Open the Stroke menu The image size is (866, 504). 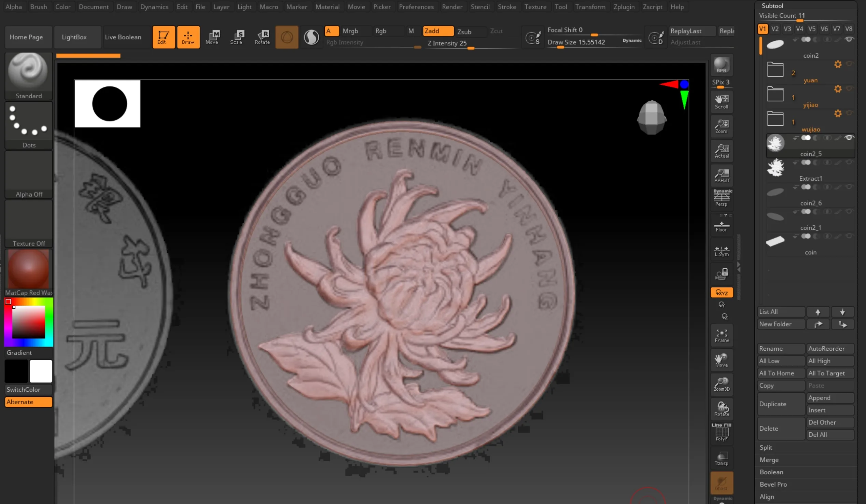506,7
